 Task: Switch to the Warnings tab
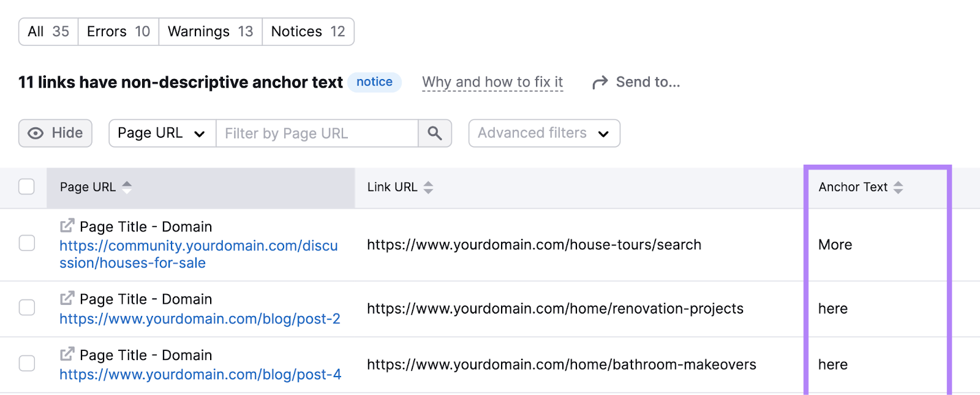pos(210,31)
